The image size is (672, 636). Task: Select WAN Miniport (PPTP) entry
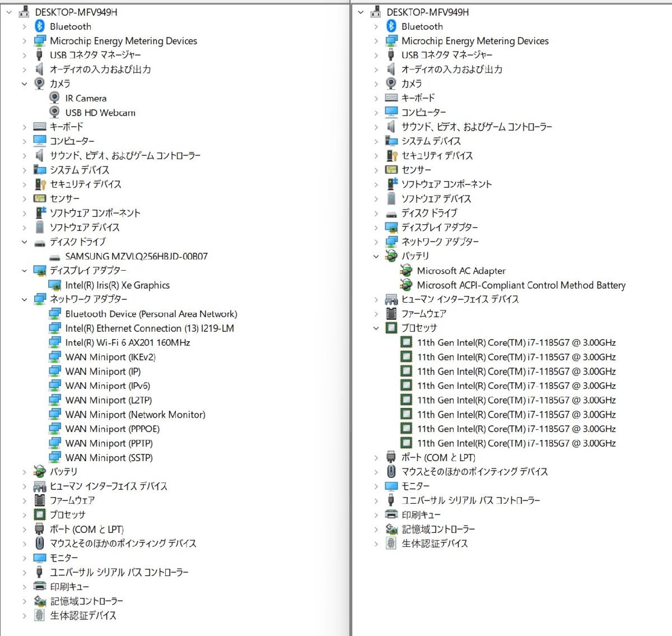pyautogui.click(x=109, y=443)
